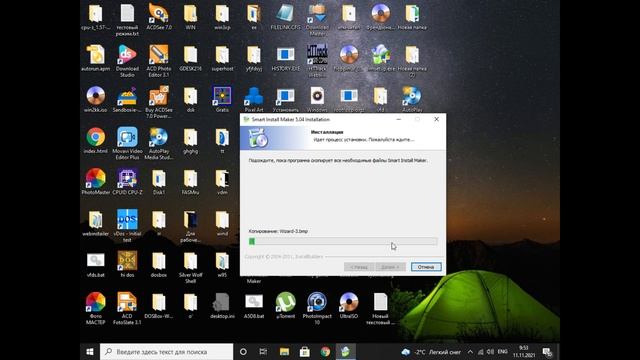The width and height of the screenshot is (640, 360).
Task: Select the AutoPlay Media Studio shortcut
Action: (x=159, y=143)
